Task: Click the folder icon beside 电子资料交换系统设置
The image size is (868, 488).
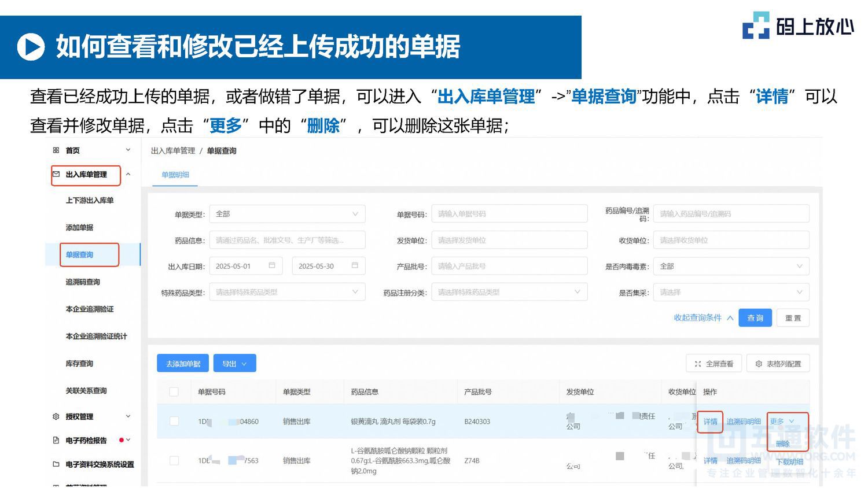Action: click(x=55, y=464)
